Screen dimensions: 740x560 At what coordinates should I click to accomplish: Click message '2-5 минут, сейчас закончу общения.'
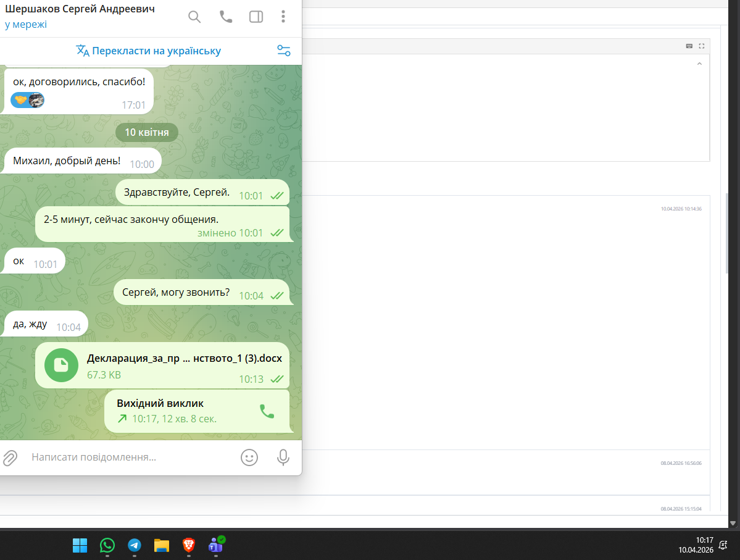coord(131,220)
